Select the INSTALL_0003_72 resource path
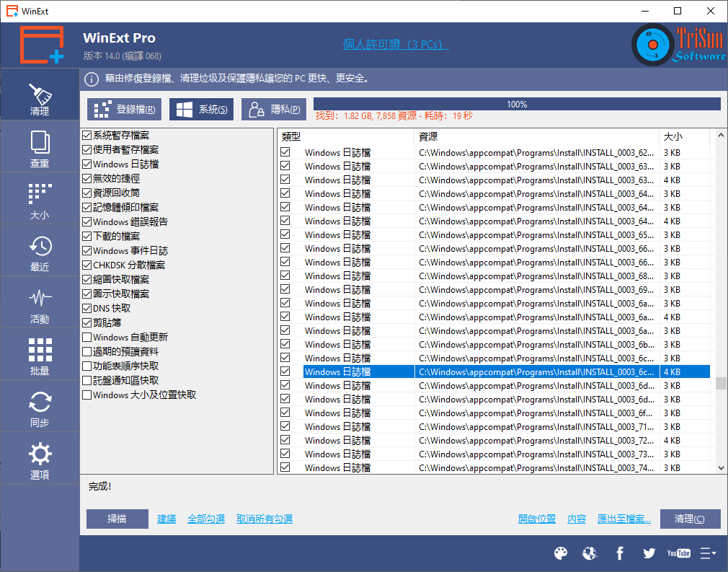Image resolution: width=728 pixels, height=572 pixels. click(536, 440)
